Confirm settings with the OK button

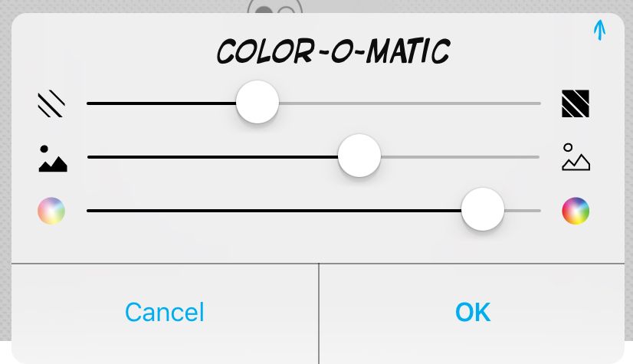(473, 312)
